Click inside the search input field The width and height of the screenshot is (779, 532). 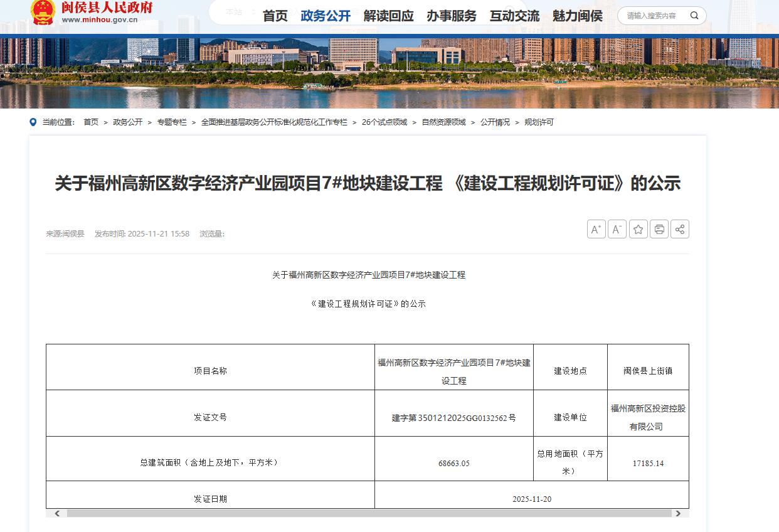652,16
